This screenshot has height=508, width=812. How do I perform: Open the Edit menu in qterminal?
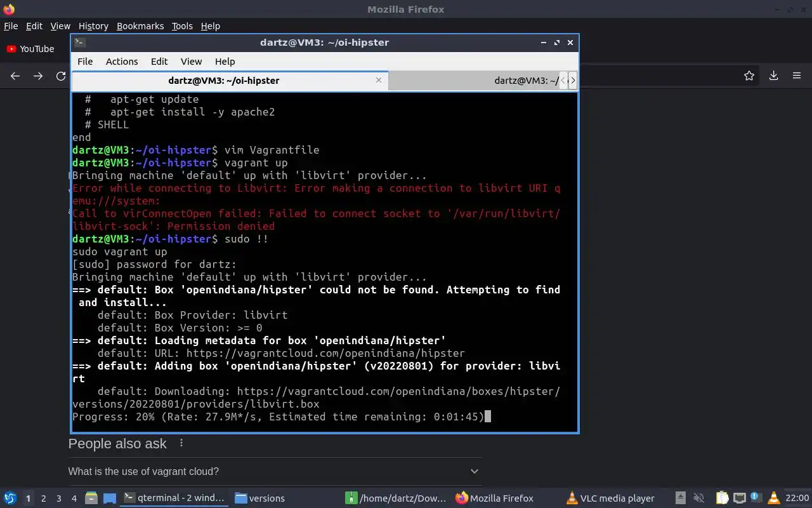(159, 62)
